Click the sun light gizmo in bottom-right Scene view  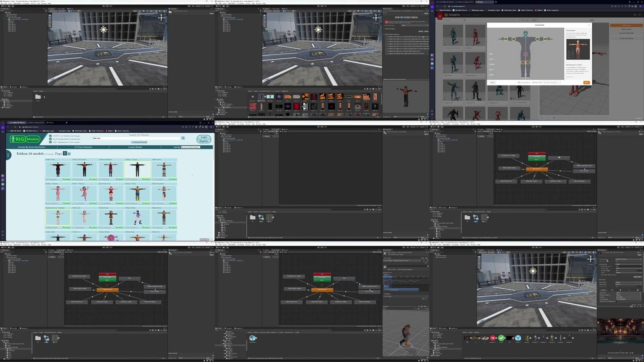[x=533, y=271]
